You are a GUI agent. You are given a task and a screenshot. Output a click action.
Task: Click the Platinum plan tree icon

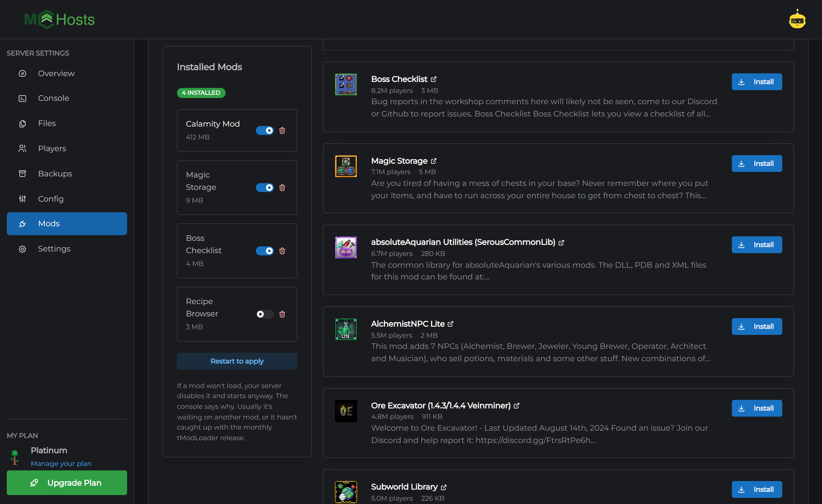(x=15, y=457)
